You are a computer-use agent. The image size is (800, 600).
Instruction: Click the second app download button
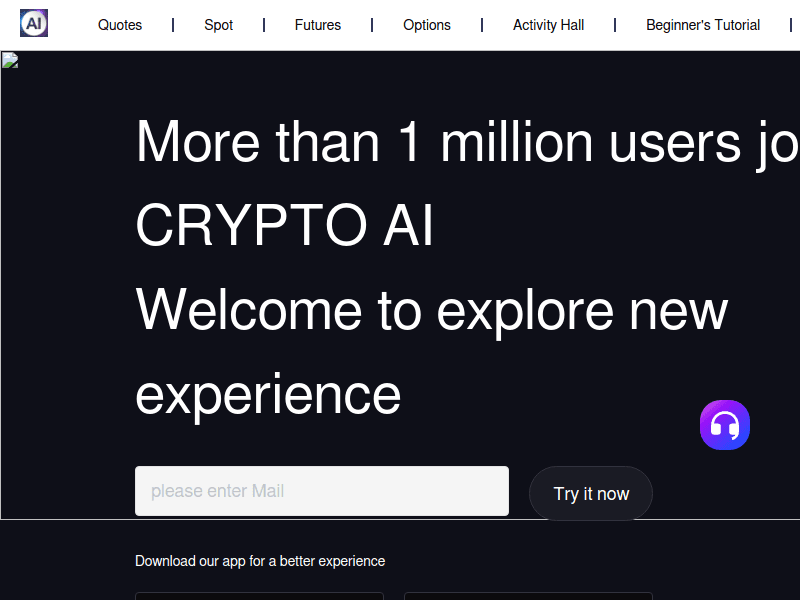(x=527, y=597)
